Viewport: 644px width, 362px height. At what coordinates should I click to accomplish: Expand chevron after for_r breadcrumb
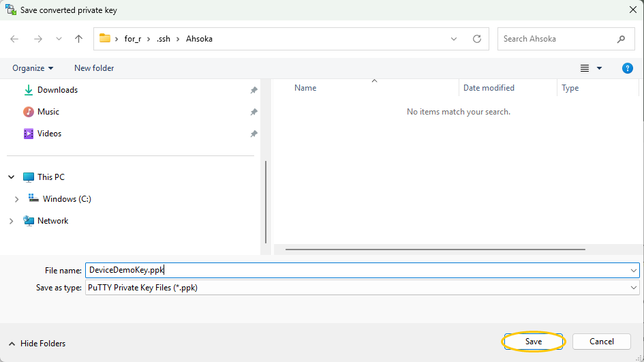click(149, 39)
